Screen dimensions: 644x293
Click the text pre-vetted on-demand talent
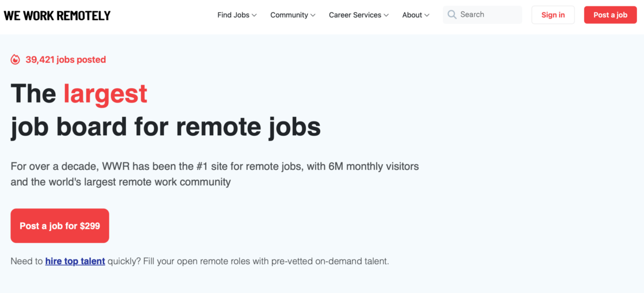click(330, 261)
